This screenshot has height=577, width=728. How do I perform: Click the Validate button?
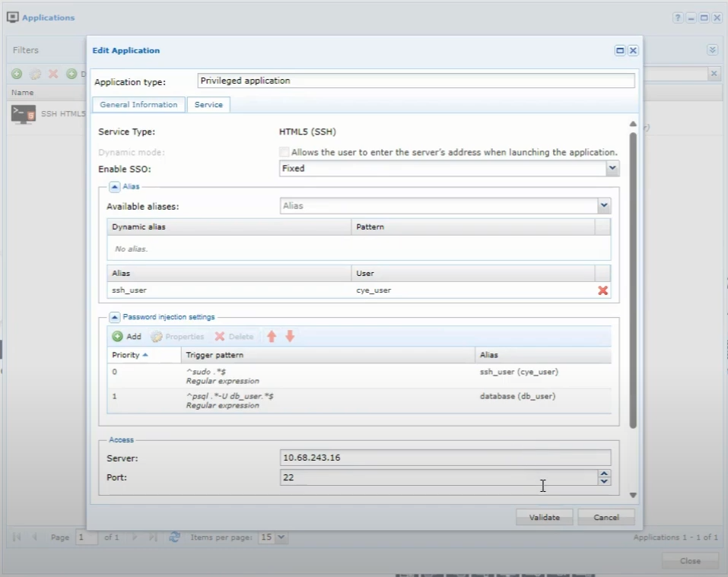pos(544,517)
